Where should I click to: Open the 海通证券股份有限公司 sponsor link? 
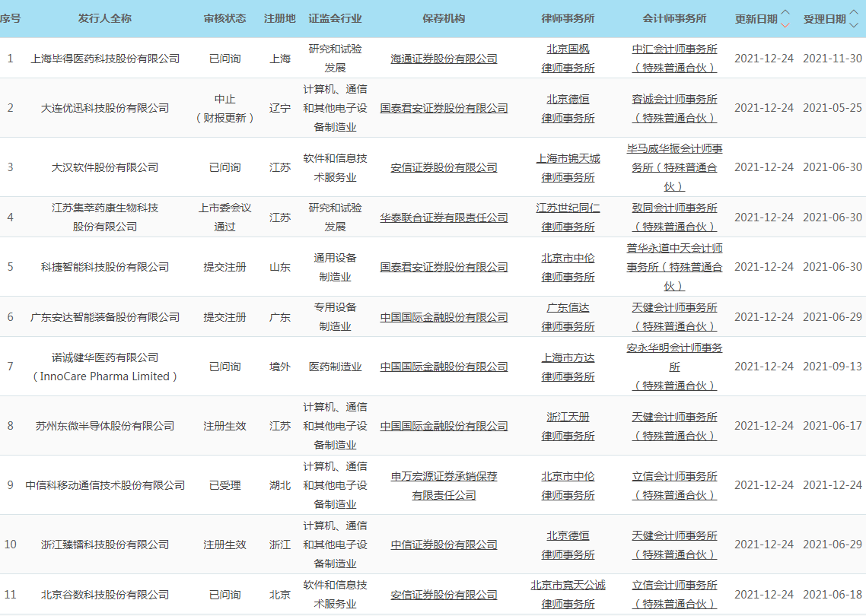point(444,59)
